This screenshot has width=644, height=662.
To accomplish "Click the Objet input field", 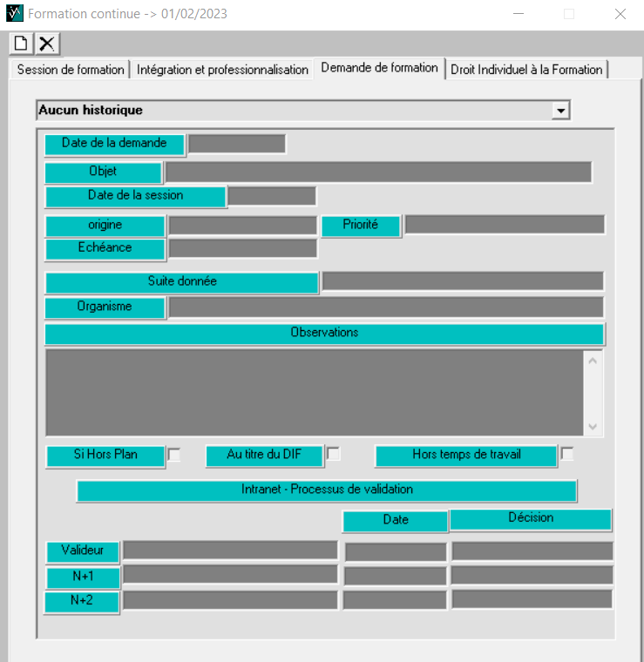I will 378,172.
